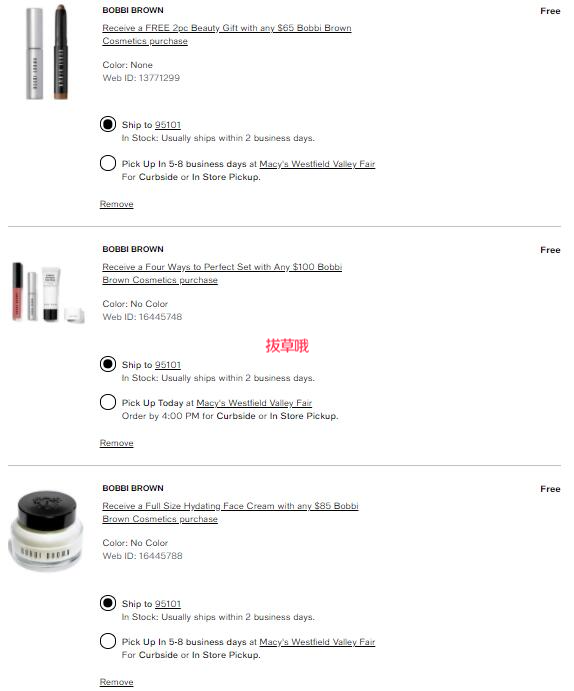
Task: Remove the Four Ways to Perfect Set
Action: [x=116, y=443]
